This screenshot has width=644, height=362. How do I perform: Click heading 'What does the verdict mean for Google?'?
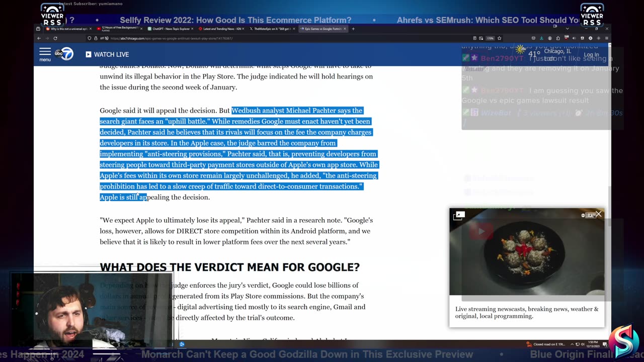pyautogui.click(x=229, y=267)
